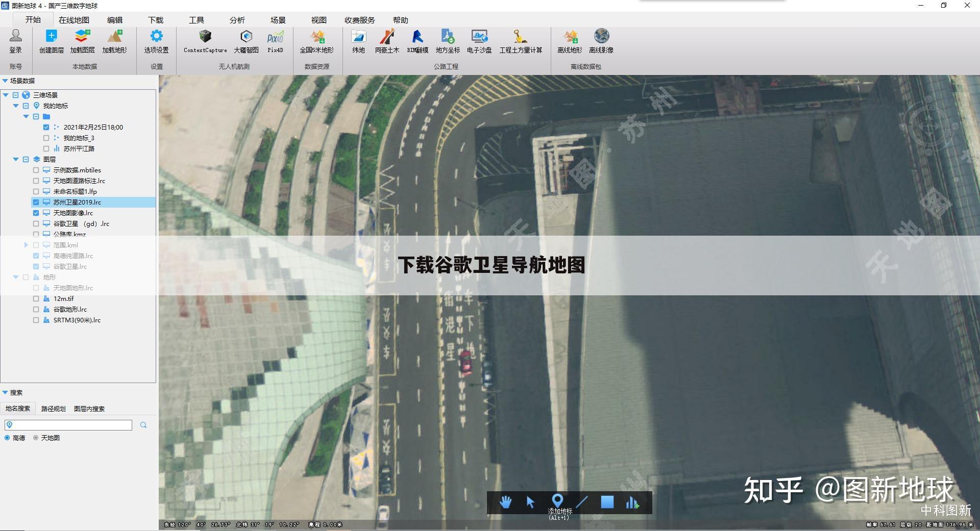The image size is (980, 531).
Task: Open the 下载 ribbon tab
Action: pos(156,20)
